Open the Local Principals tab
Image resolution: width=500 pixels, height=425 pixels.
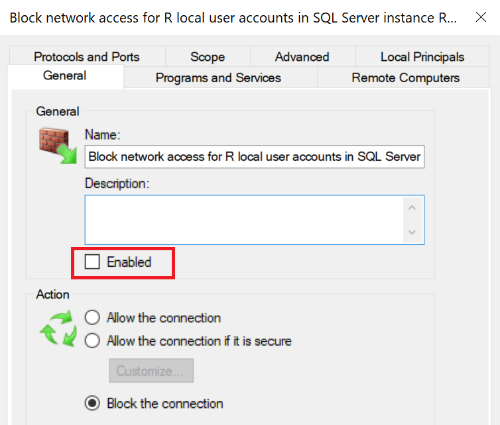pos(422,56)
